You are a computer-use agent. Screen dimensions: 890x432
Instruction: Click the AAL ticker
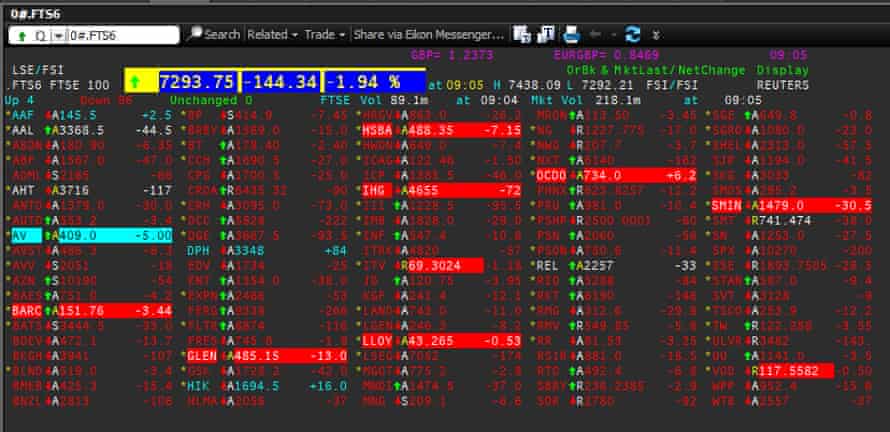(x=24, y=130)
